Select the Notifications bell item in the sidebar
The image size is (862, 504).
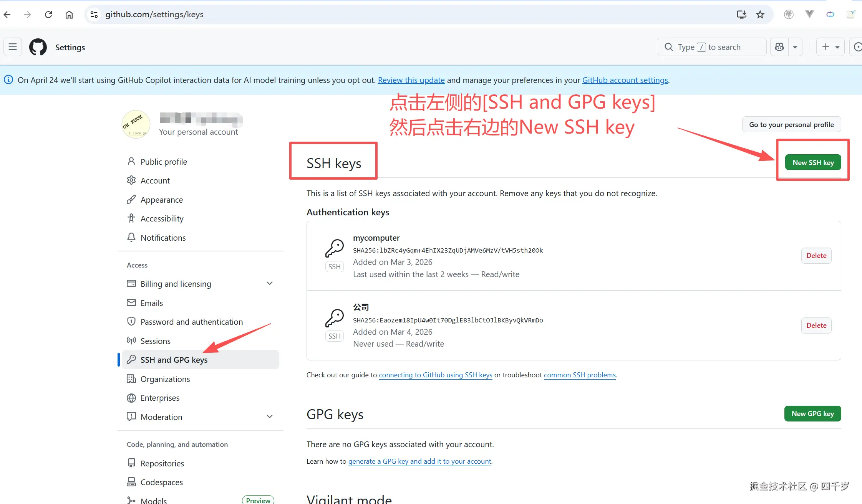[x=163, y=238]
